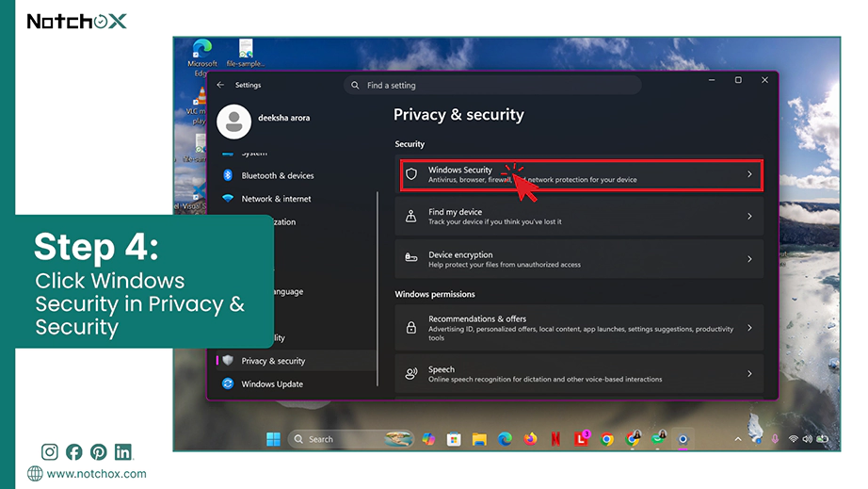Image resolution: width=868 pixels, height=489 pixels.
Task: Click the Wi-Fi tray icon
Action: click(x=794, y=439)
